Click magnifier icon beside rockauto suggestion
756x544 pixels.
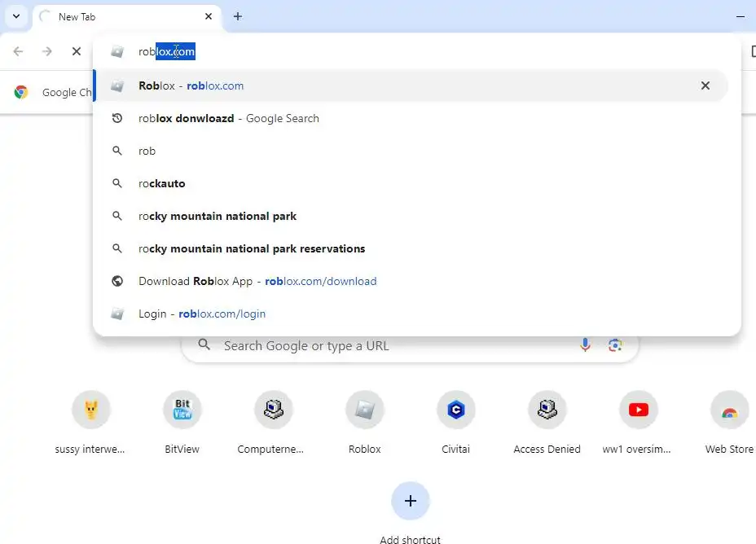click(117, 183)
